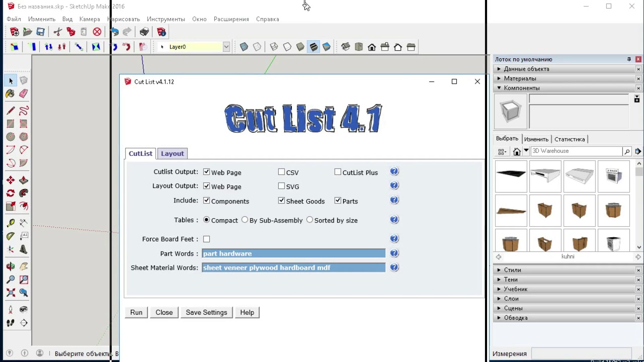The height and width of the screenshot is (362, 644).
Task: Activate the Zoom magnifier tool
Action: pyautogui.click(x=11, y=280)
